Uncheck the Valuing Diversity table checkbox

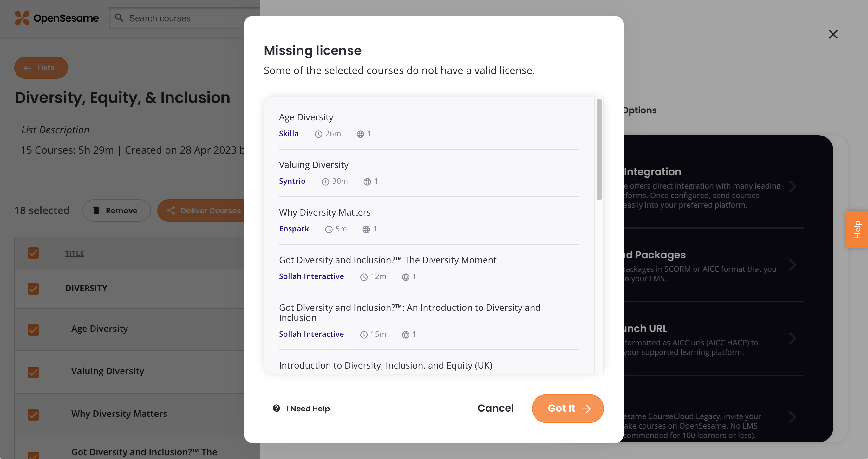tap(33, 372)
